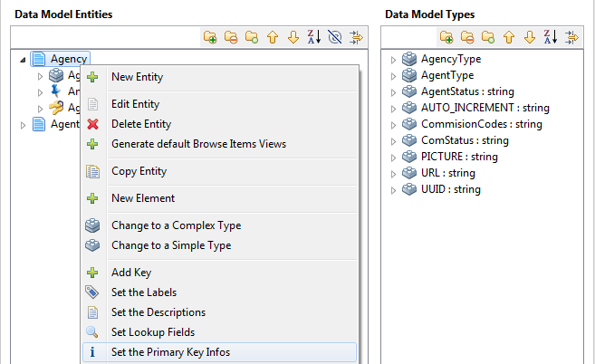This screenshot has width=595, height=364.
Task: Click collapse-all icon in Data Model Entities toolbar
Action: [231, 37]
